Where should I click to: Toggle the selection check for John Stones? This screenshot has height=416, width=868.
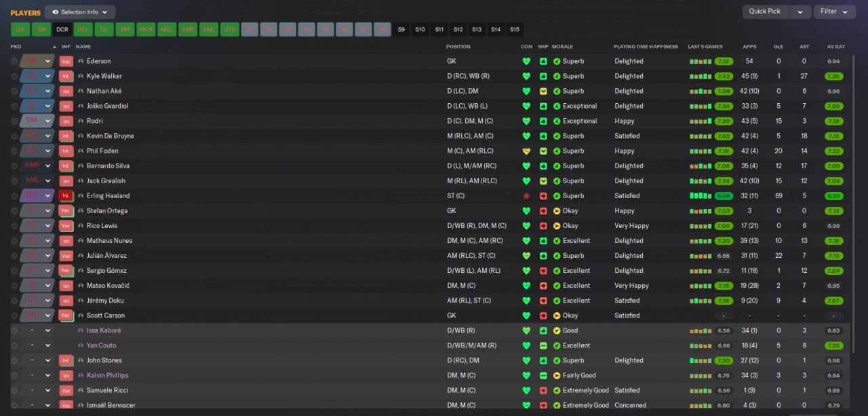[14, 360]
